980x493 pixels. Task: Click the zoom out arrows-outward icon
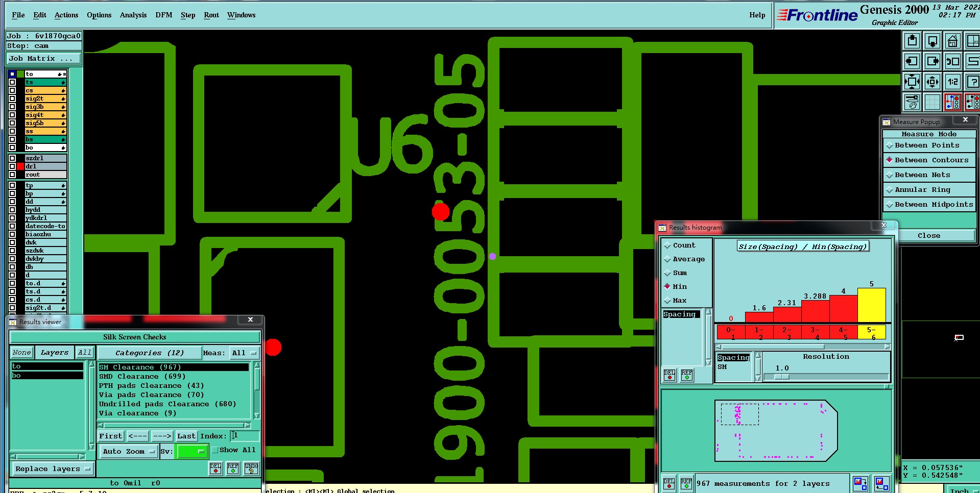[933, 82]
